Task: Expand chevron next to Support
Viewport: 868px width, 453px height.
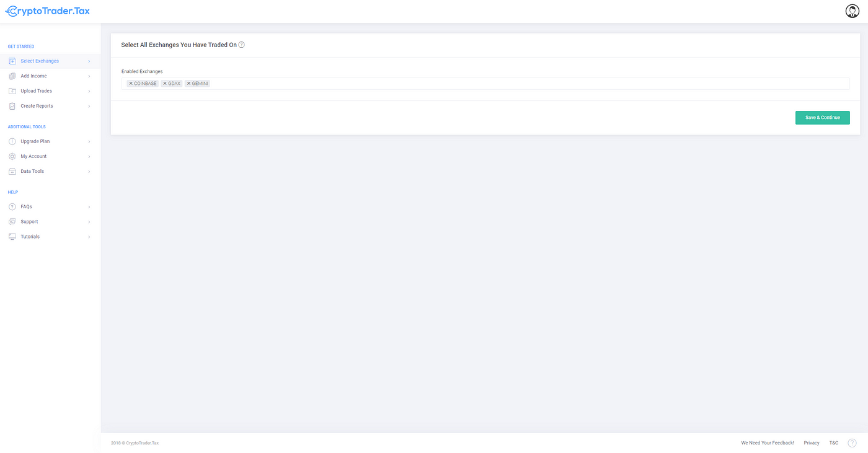Action: [x=89, y=222]
